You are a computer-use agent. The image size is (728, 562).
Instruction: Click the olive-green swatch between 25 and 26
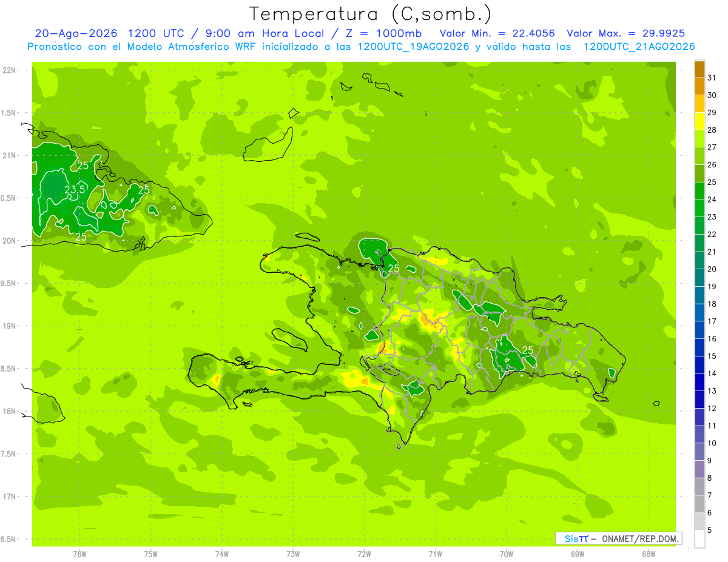(x=699, y=173)
